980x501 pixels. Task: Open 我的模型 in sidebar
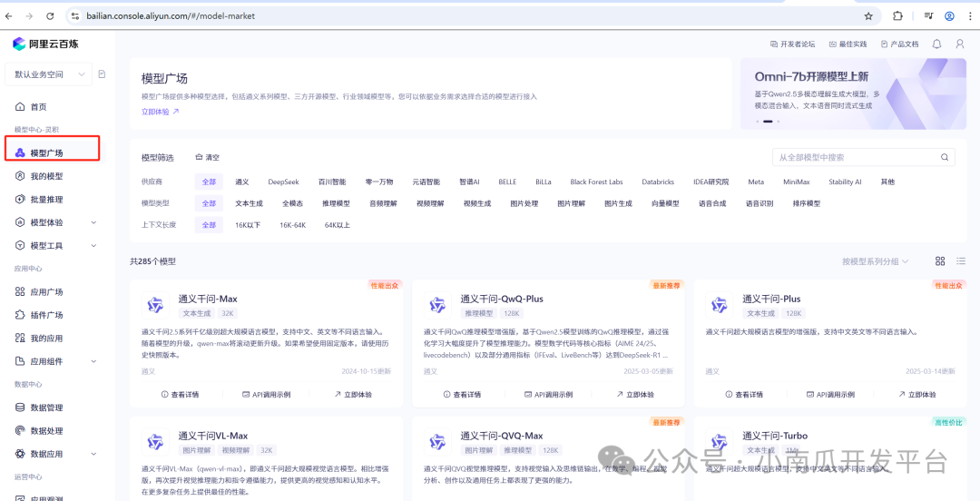39,176
